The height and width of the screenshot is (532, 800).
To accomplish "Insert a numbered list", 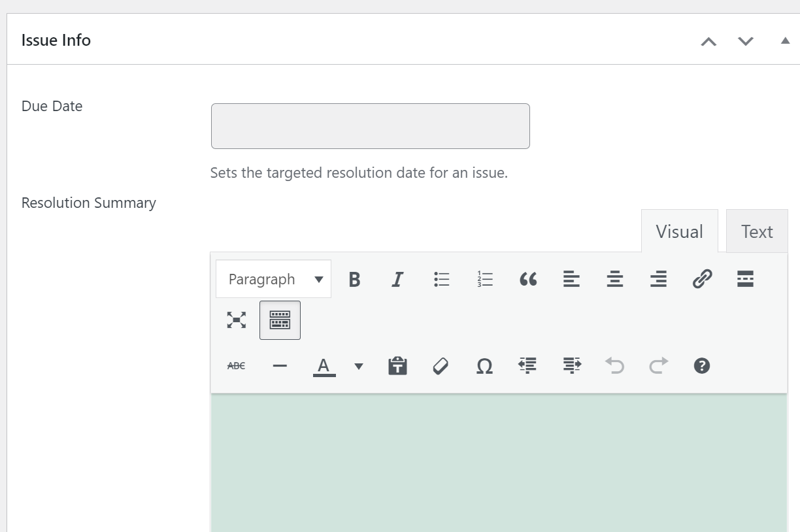I will pyautogui.click(x=485, y=280).
